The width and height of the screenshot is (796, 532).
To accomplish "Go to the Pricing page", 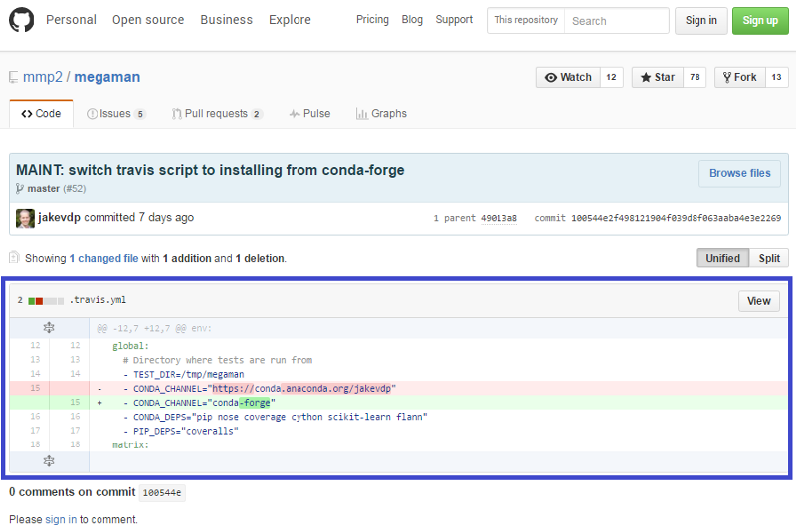I will (372, 19).
